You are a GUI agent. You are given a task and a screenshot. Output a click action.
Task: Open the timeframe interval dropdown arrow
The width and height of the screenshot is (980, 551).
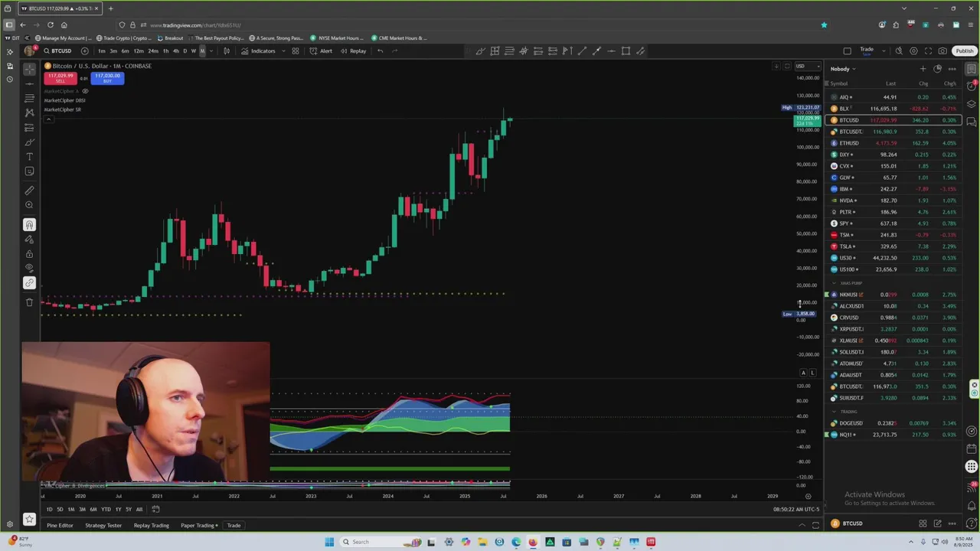pyautogui.click(x=212, y=51)
